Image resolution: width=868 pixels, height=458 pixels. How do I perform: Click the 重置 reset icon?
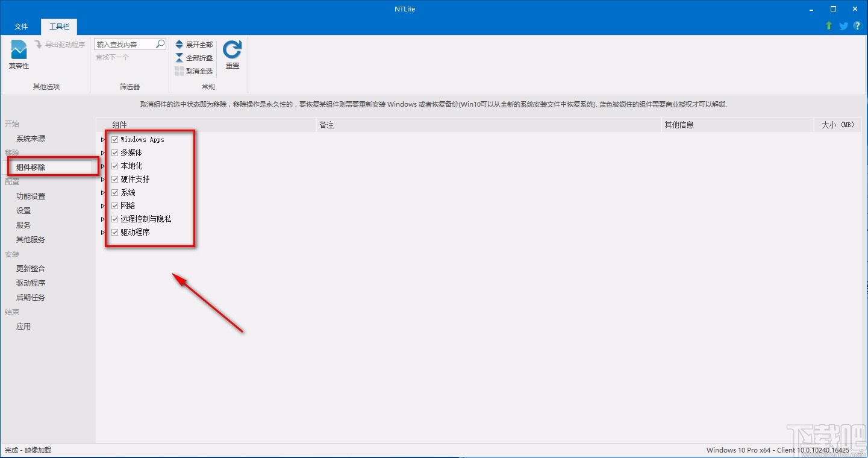coord(232,51)
